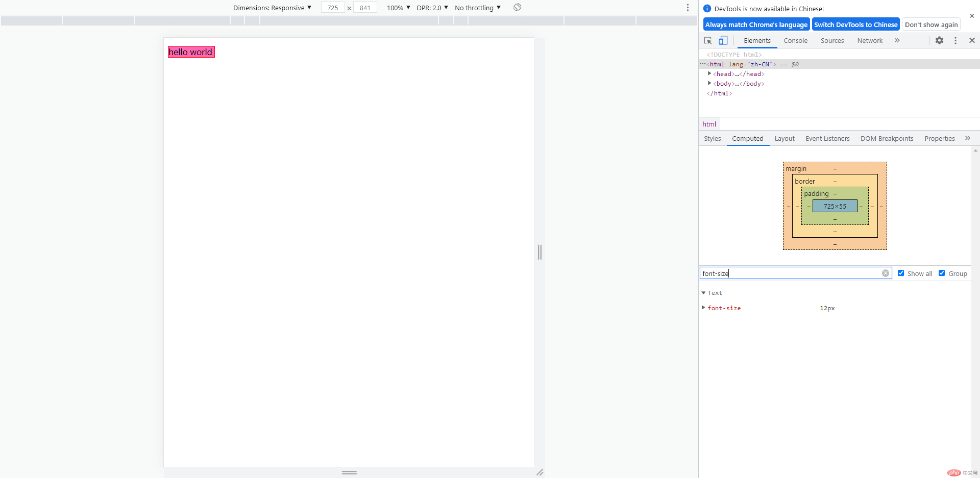This screenshot has height=478, width=980.
Task: Click the border label in box model
Action: tap(804, 181)
